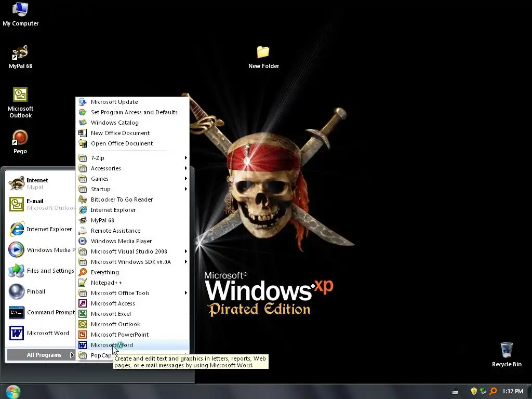Launch Microsoft Access

132,303
